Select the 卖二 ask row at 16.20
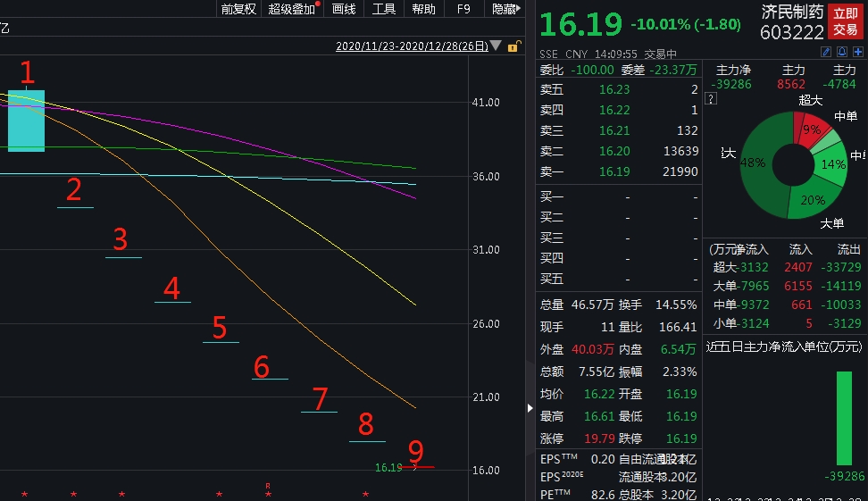Screen dimensions: 868x501 coord(618,151)
